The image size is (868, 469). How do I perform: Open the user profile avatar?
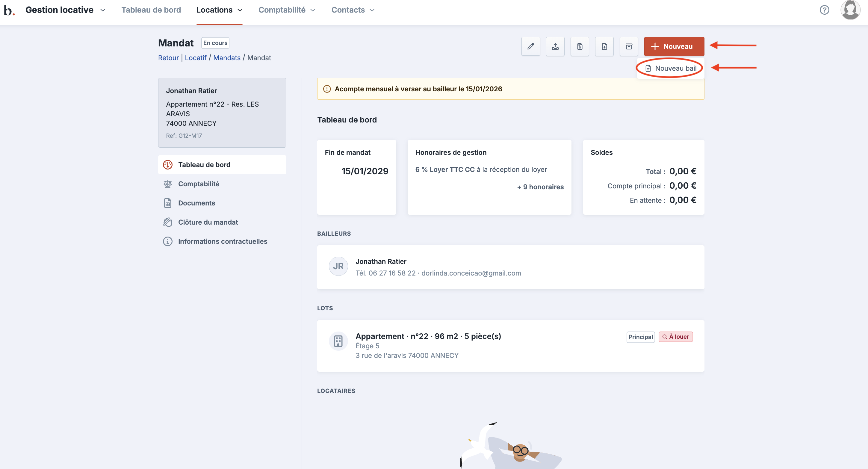point(850,10)
